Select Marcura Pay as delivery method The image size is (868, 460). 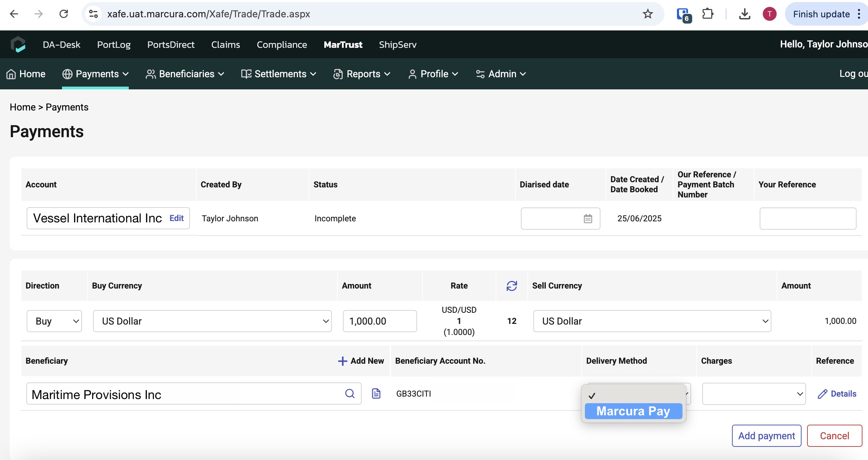point(633,411)
